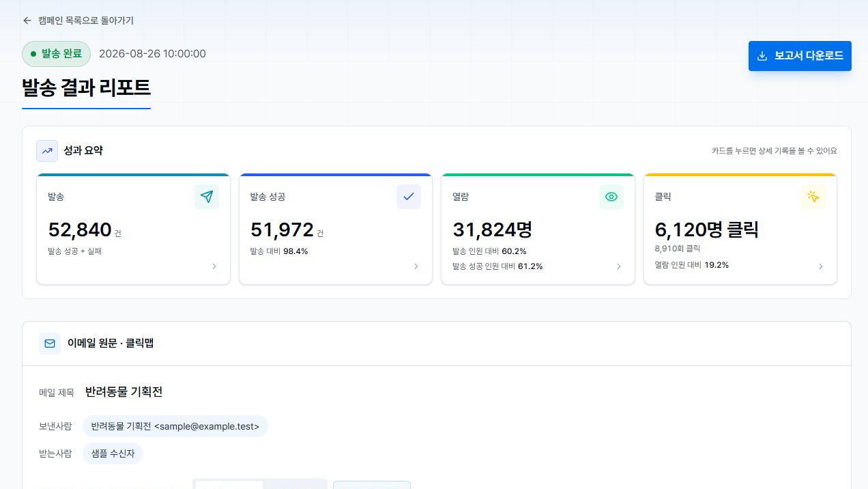Select the recipient chip 샘플 수신자
The width and height of the screenshot is (868, 489).
pyautogui.click(x=113, y=453)
